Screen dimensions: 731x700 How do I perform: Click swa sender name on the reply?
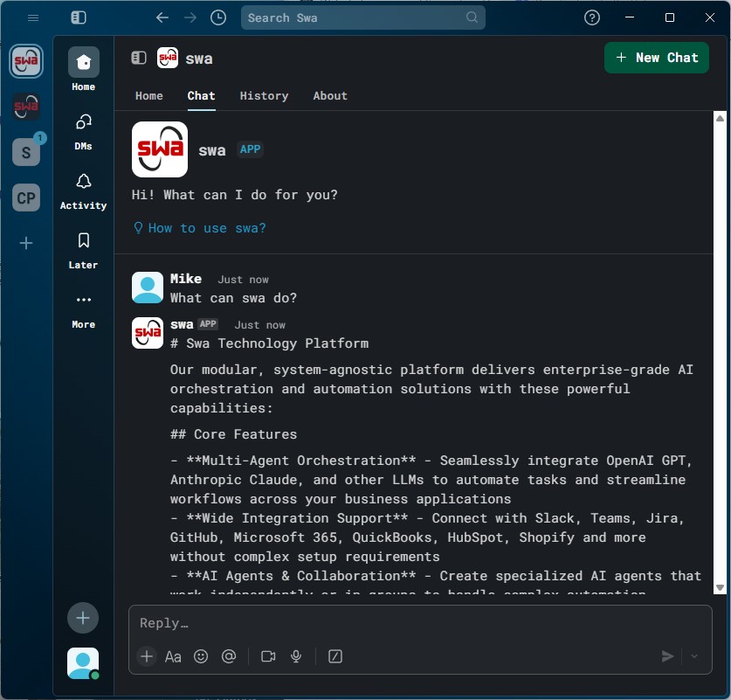point(182,324)
